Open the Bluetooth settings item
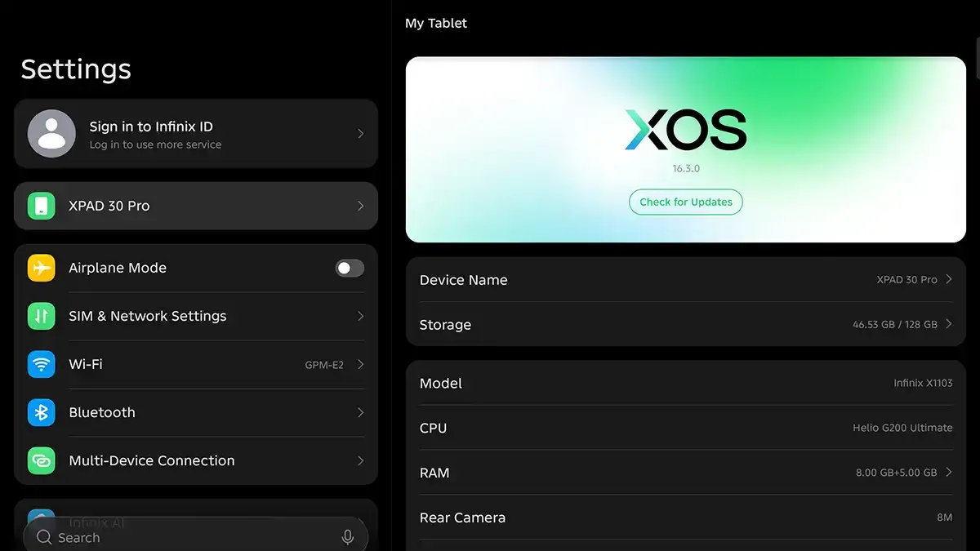980x551 pixels. 196,412
